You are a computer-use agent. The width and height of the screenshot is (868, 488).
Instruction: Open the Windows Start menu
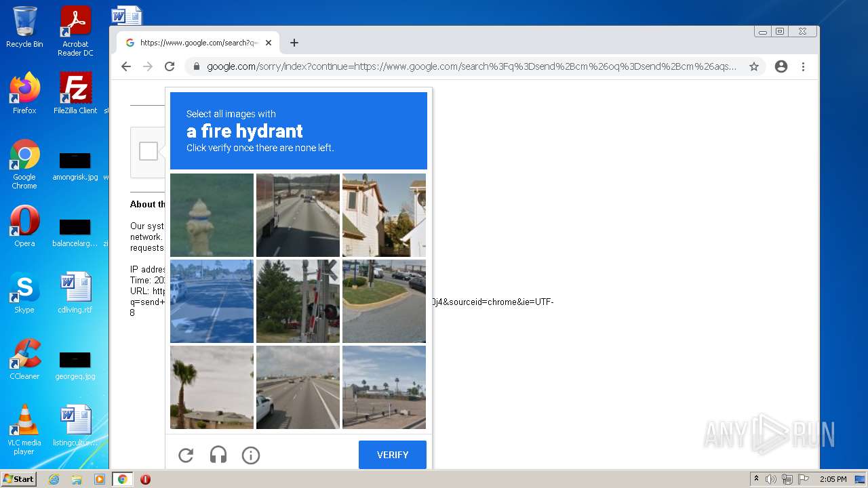(19, 479)
